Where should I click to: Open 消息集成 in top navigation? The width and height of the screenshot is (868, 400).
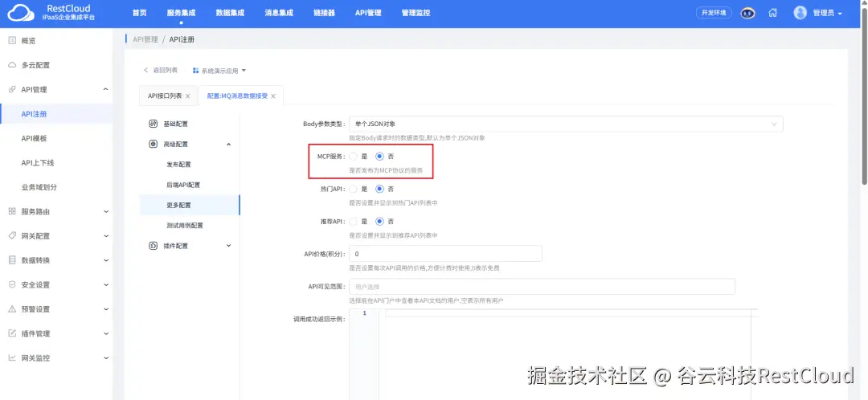point(278,13)
